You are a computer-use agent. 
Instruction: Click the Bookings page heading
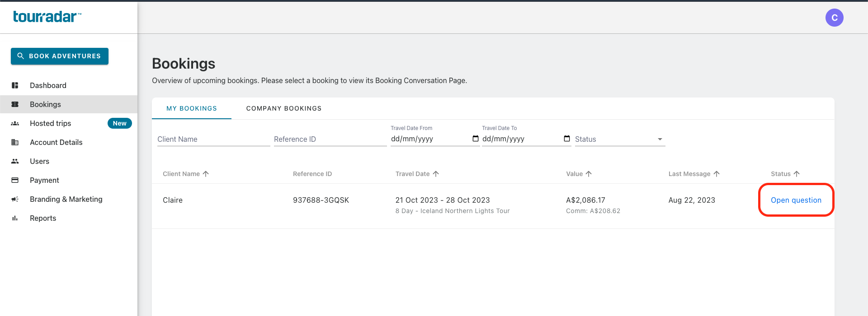(x=184, y=64)
